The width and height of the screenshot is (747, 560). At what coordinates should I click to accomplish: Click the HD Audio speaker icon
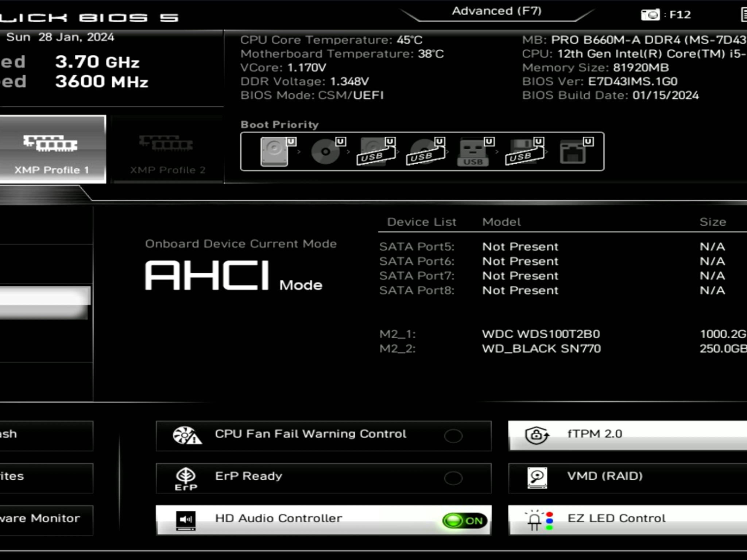tap(186, 521)
